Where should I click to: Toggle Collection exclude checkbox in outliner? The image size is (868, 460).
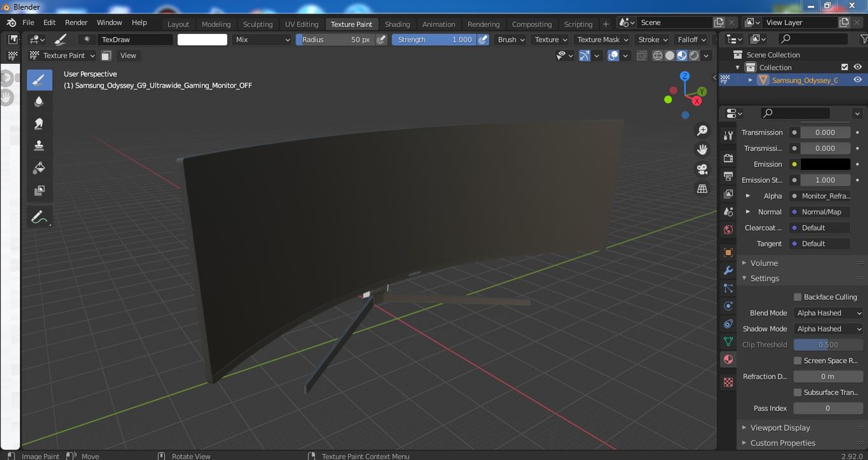844,67
